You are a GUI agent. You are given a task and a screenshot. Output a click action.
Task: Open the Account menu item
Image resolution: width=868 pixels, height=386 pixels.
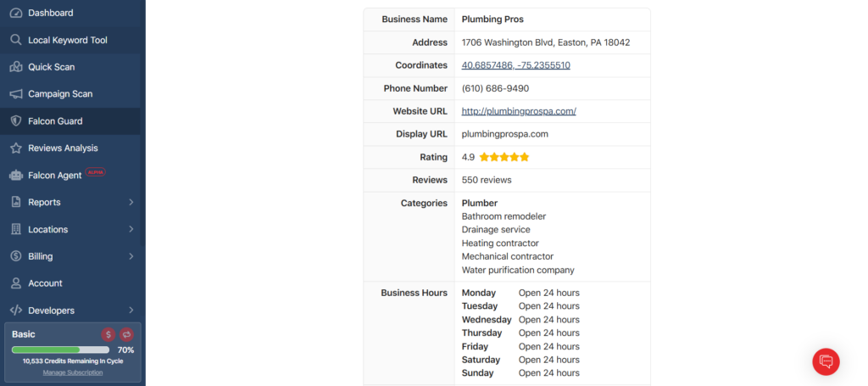click(45, 283)
